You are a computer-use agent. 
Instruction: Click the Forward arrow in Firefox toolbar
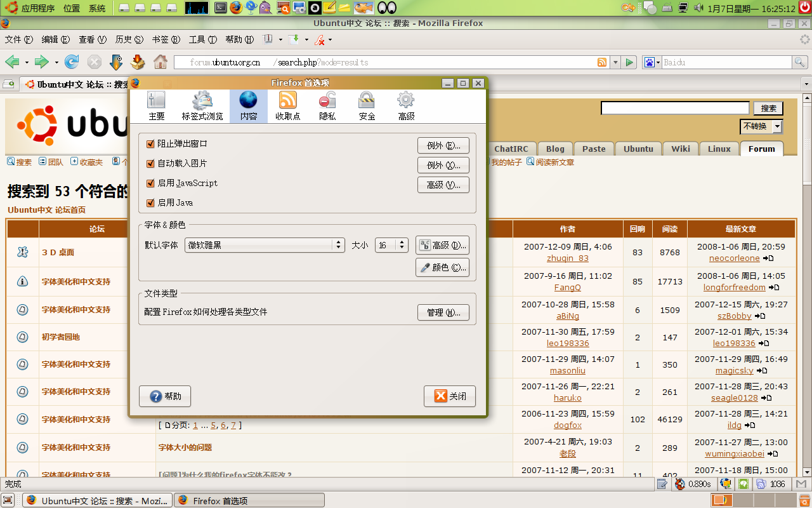pos(42,62)
